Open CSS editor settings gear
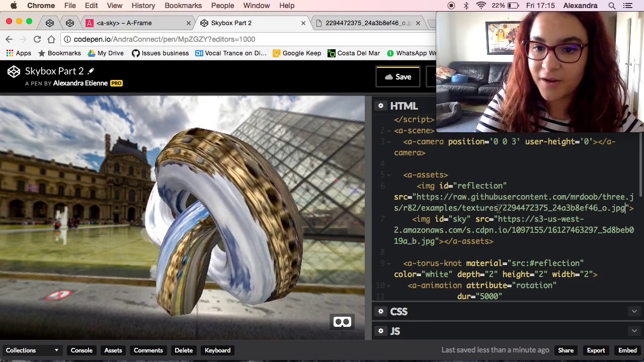Viewport: 644px width, 362px height. 381,311
